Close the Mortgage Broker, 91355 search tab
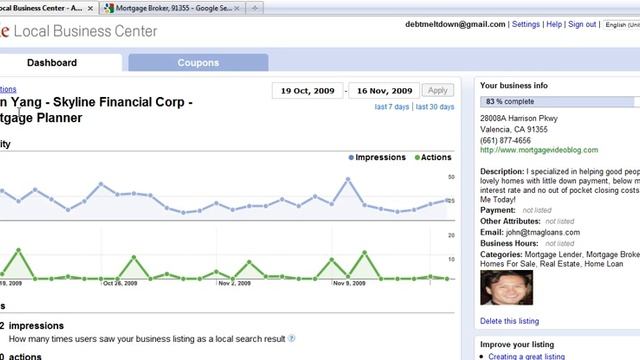 coord(237,8)
